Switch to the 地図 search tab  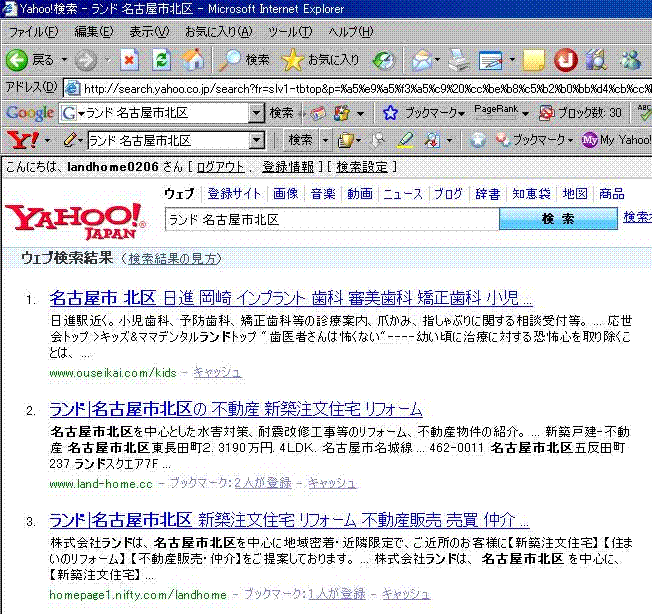[575, 194]
